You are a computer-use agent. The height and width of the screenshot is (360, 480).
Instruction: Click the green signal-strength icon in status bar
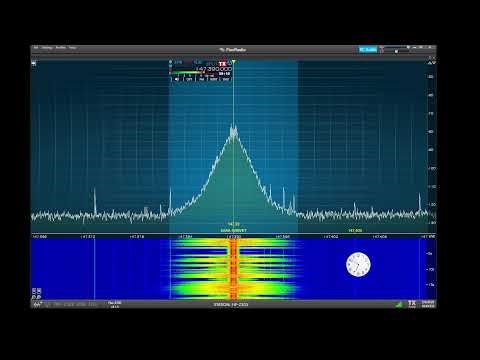pyautogui.click(x=399, y=304)
